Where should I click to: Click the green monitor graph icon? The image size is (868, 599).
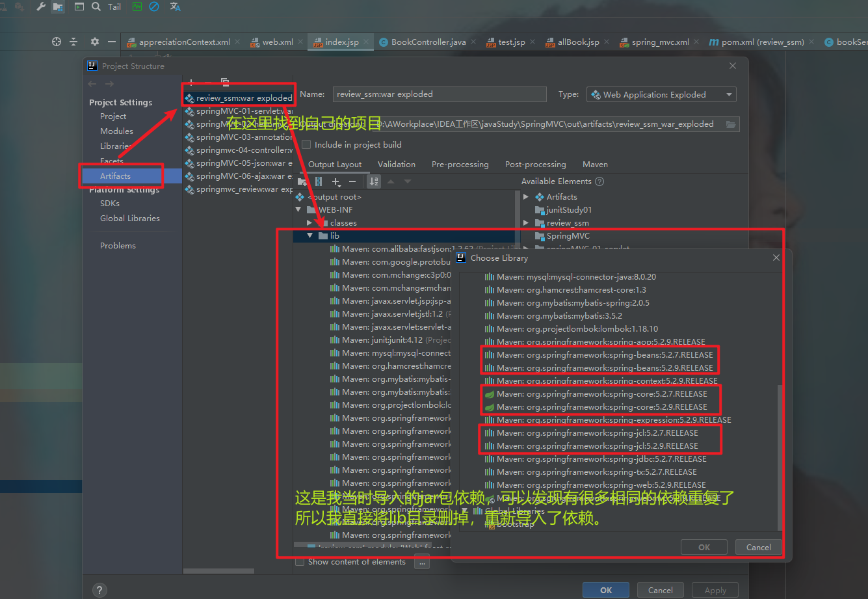[x=137, y=7]
